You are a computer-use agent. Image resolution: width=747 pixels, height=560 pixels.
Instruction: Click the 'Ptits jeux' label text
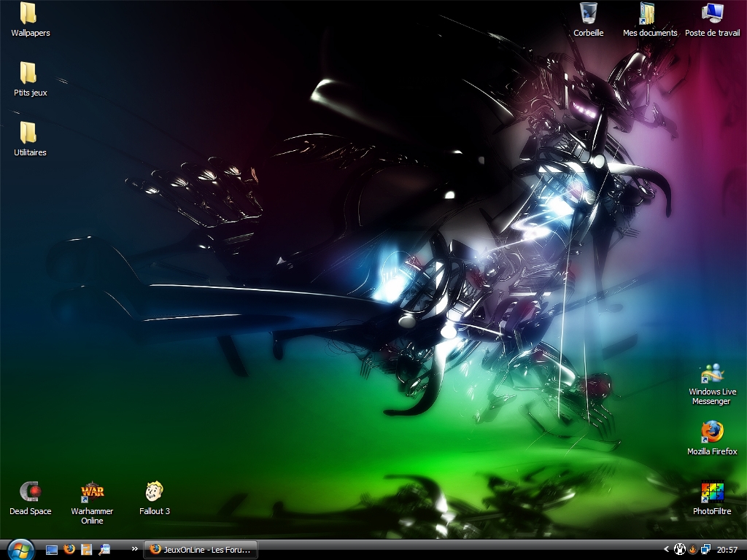[31, 93]
